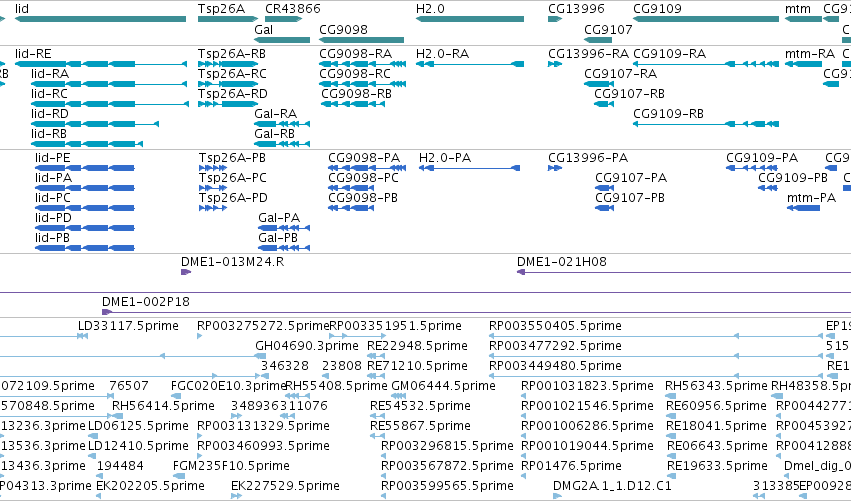Select protein Tsp26A-PD
The width and height of the screenshot is (851, 501).
coord(213,208)
